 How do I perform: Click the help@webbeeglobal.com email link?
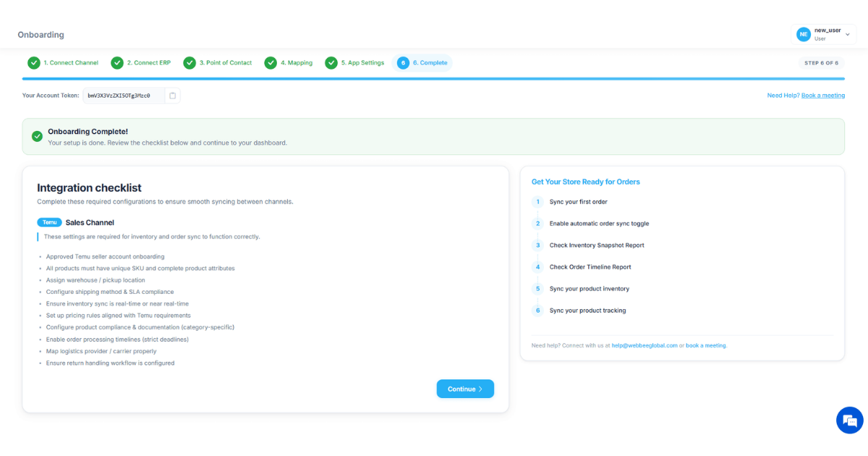(x=644, y=346)
